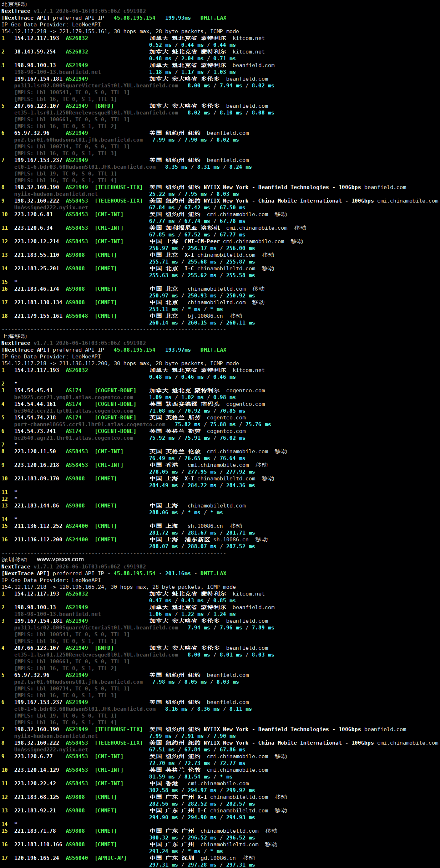The image size is (440, 868).
Task: Click the hop IP 223.120.16.218
Action: pyautogui.click(x=37, y=465)
